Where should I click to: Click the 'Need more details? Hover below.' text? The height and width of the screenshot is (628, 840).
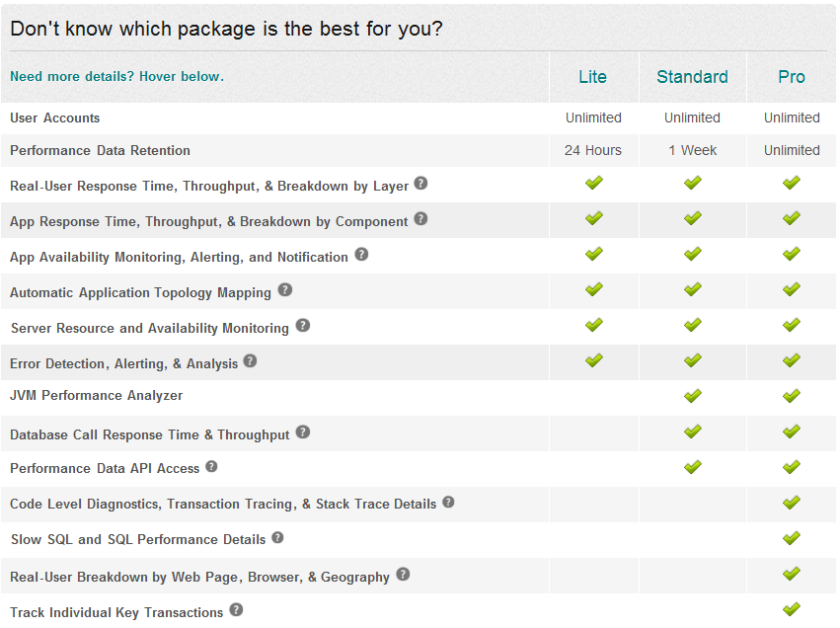(116, 76)
